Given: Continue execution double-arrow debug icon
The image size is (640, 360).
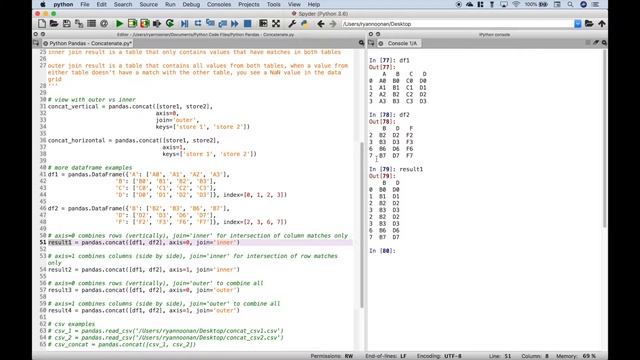Looking at the screenshot, I should pyautogui.click(x=235, y=24).
